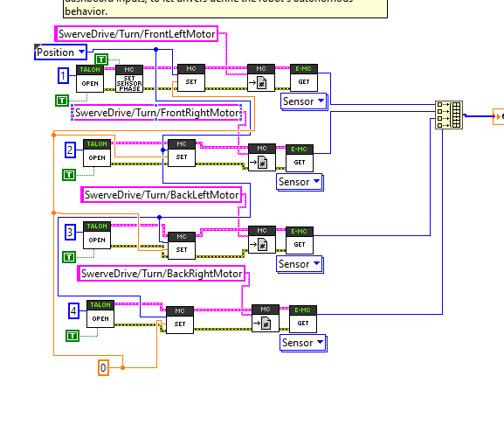Select the E-MC GET node in the top row
The height and width of the screenshot is (432, 504).
[304, 78]
